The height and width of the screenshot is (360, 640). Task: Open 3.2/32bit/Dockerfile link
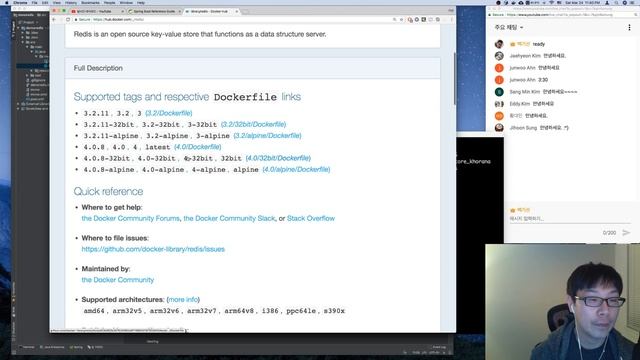point(253,124)
